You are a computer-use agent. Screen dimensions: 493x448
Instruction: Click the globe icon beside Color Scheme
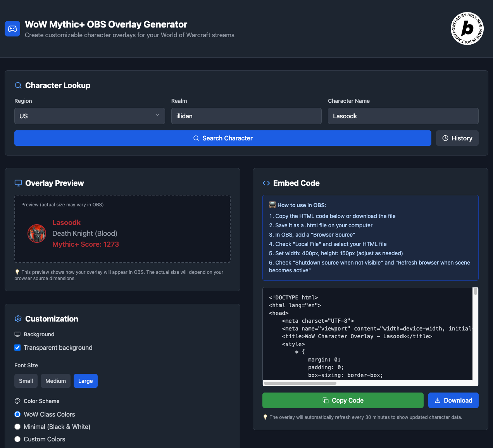(17, 401)
